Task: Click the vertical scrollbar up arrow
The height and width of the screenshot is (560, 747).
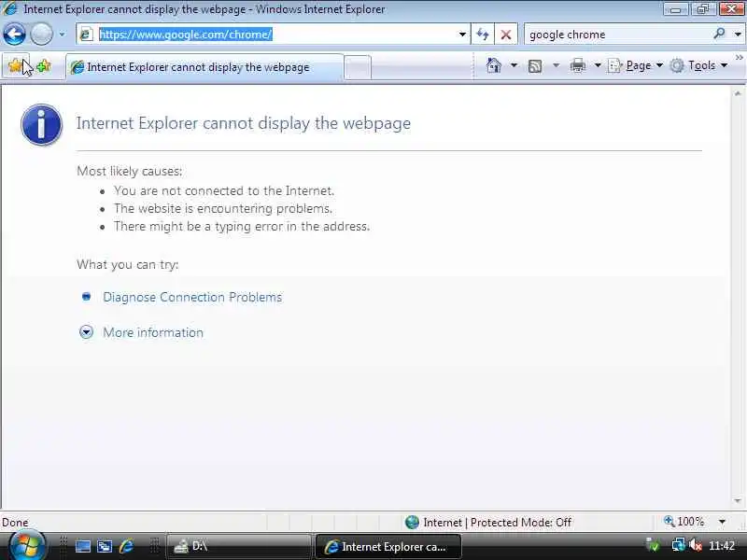Action: tap(738, 93)
